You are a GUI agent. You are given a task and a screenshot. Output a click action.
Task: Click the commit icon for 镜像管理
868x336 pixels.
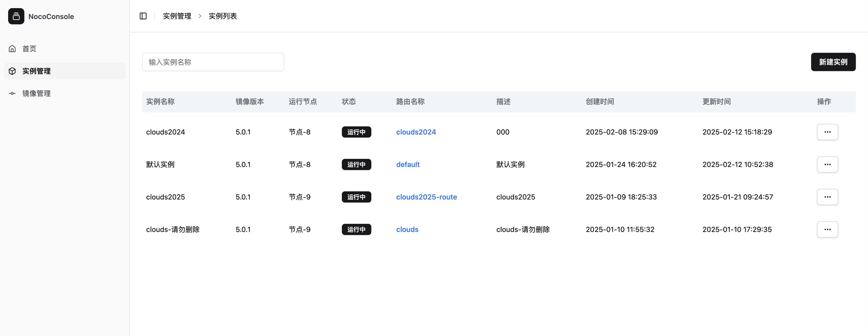(x=12, y=93)
